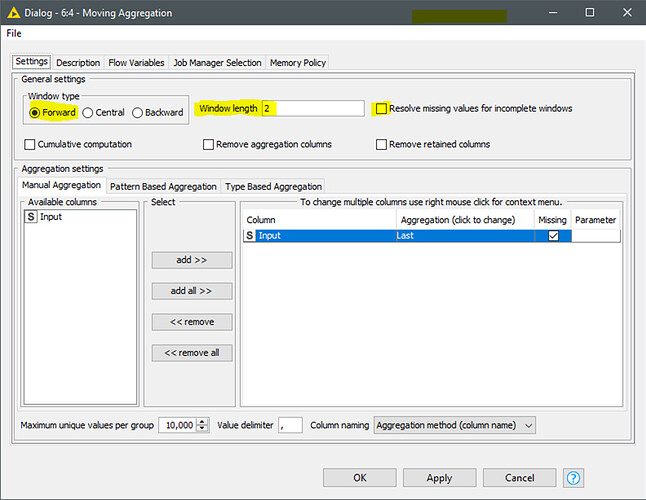Open the File menu
The image size is (646, 500).
(14, 33)
